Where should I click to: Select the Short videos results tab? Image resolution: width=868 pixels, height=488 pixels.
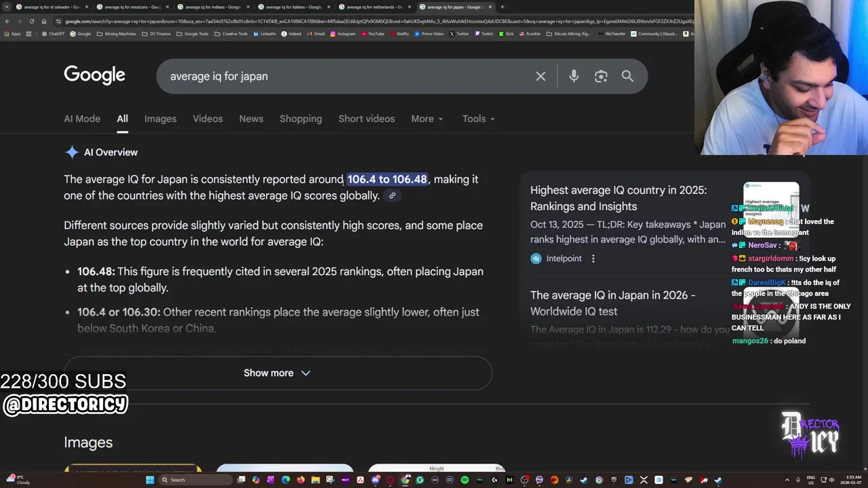pyautogui.click(x=367, y=119)
